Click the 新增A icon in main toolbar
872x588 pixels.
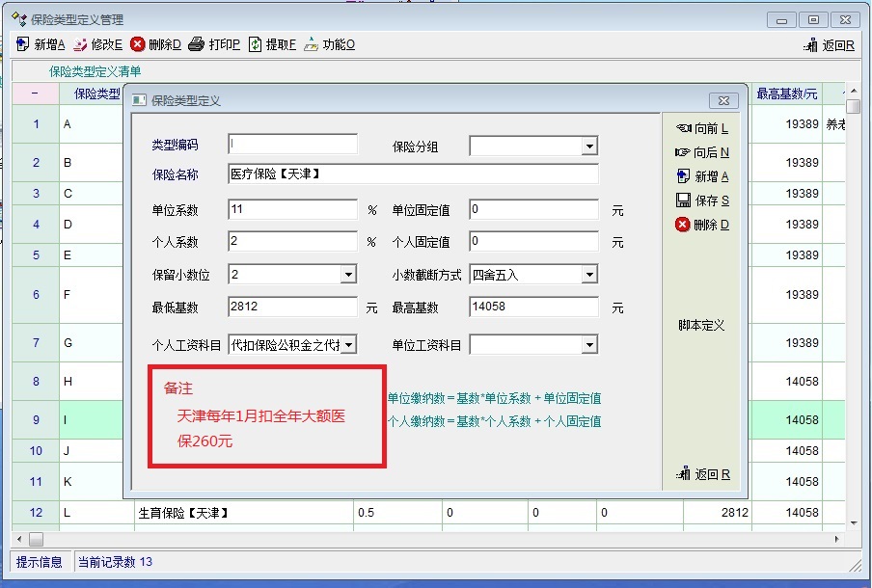pos(24,44)
